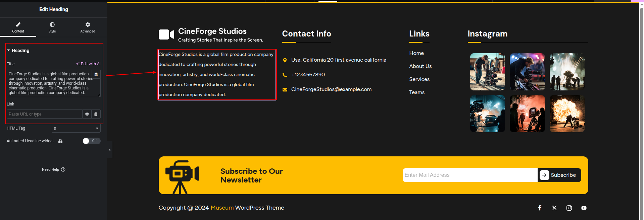Toggle the Animated Headline widget switch

pos(91,141)
